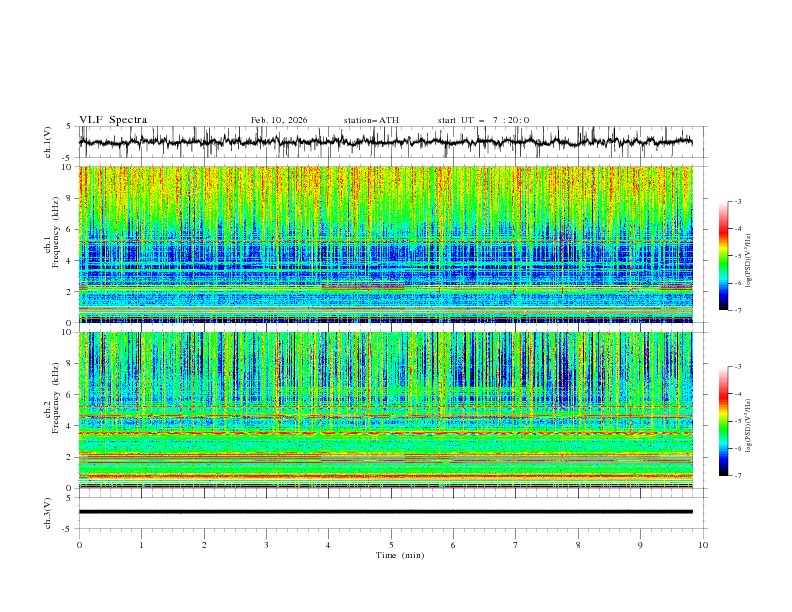Click inside the ch.2 spectrogram plot
Viewport: 792px width, 612px height.
tap(386, 410)
